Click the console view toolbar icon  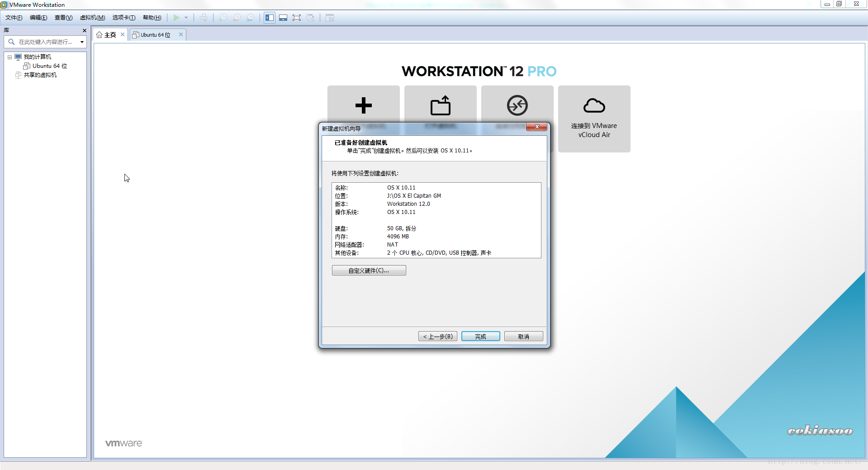click(330, 18)
